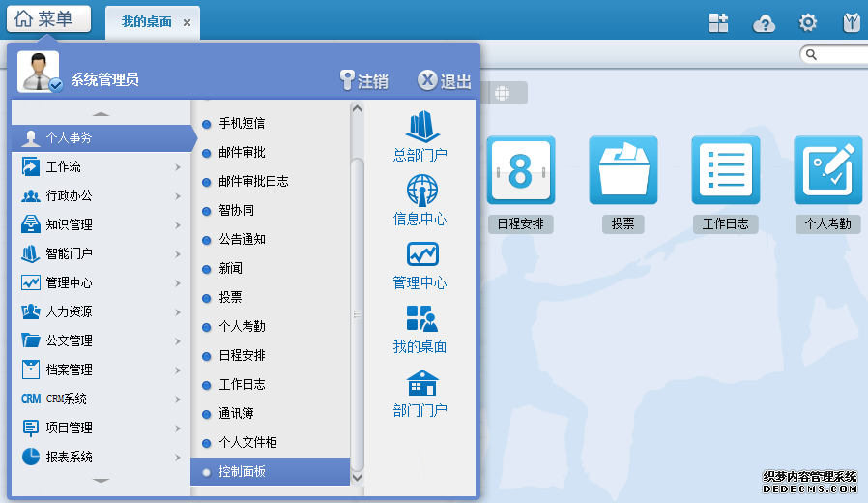Expand the CRM系统 submenu arrow
Image resolution: width=868 pixels, height=503 pixels.
pos(178,399)
